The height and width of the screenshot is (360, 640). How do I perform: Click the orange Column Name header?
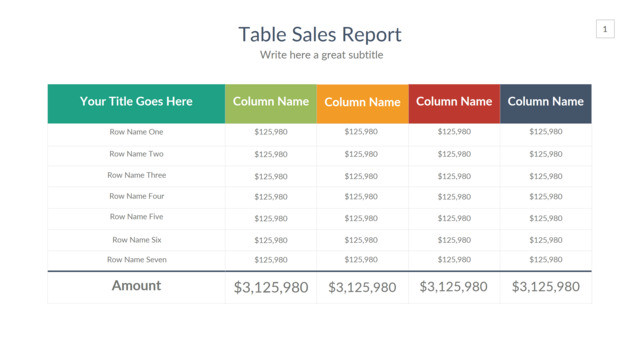pos(362,104)
